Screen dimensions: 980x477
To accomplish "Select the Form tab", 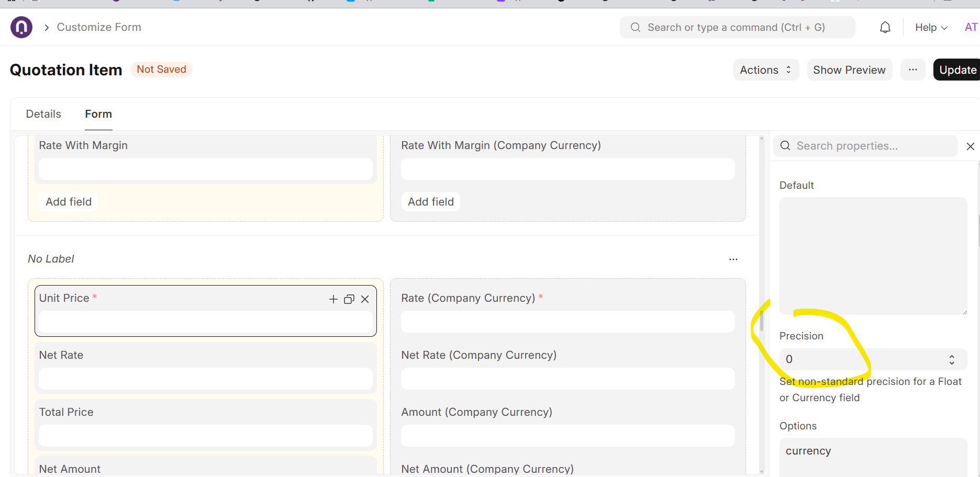I will click(x=98, y=114).
